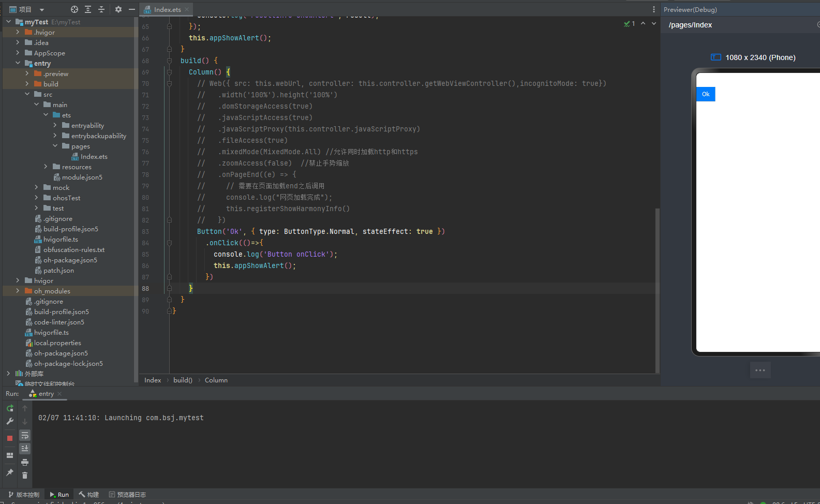820x504 pixels.
Task: Select obfuscation-rules.txt file
Action: (69, 249)
